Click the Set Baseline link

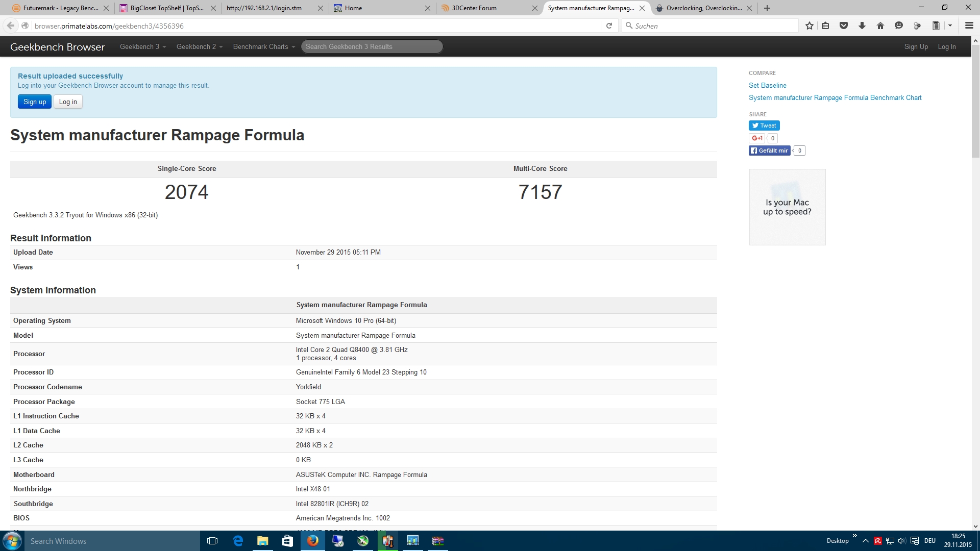click(767, 85)
